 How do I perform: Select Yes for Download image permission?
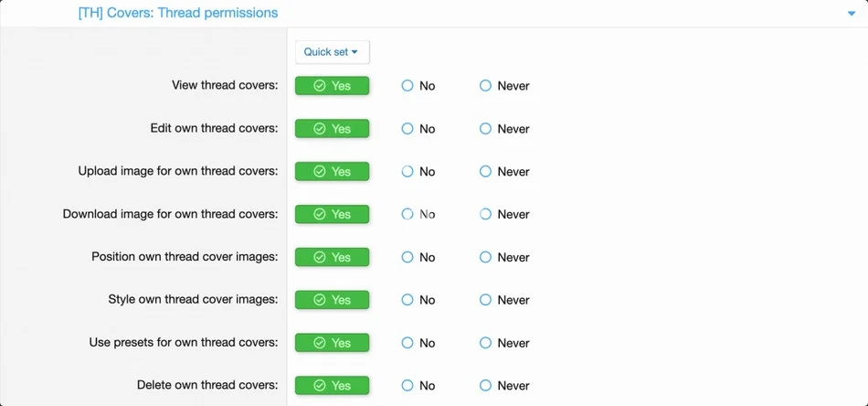[333, 214]
